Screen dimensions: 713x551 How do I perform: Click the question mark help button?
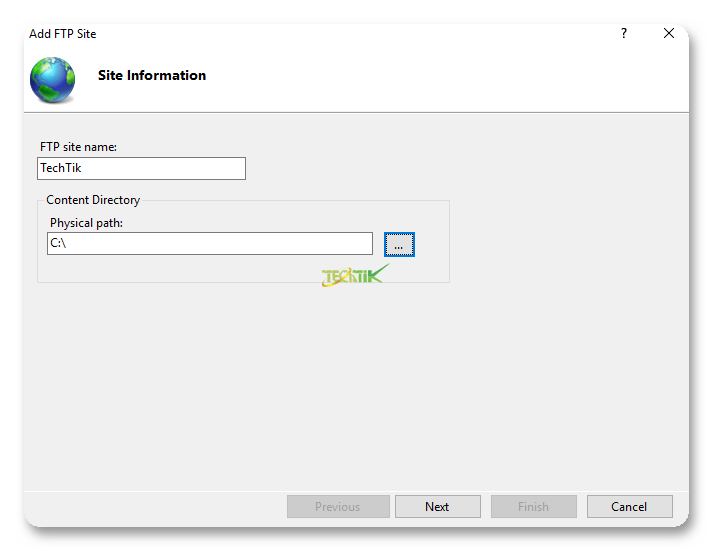(x=624, y=33)
